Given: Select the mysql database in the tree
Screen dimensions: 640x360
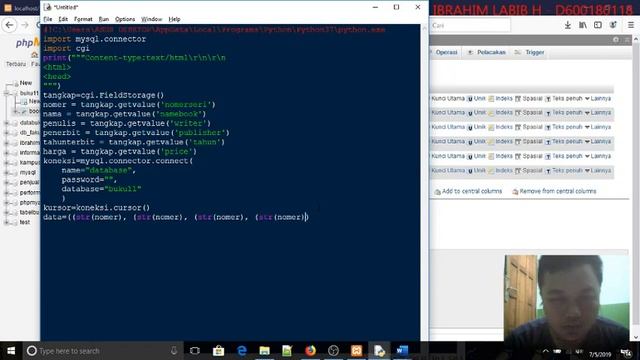Looking at the screenshot, I should click(27, 173).
